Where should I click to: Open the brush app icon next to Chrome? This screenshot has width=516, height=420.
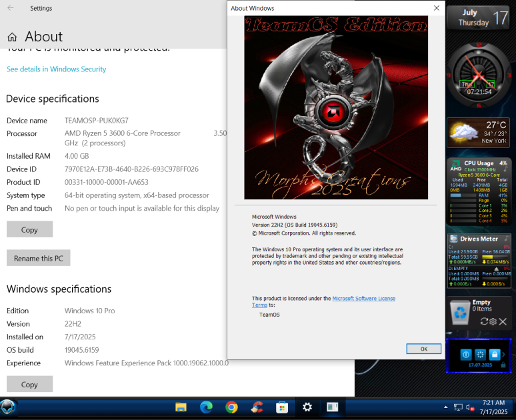[x=257, y=407]
